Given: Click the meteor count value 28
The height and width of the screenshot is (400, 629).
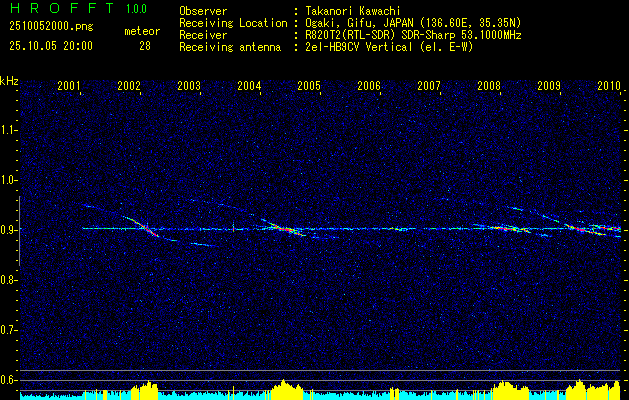Looking at the screenshot, I should [145, 46].
